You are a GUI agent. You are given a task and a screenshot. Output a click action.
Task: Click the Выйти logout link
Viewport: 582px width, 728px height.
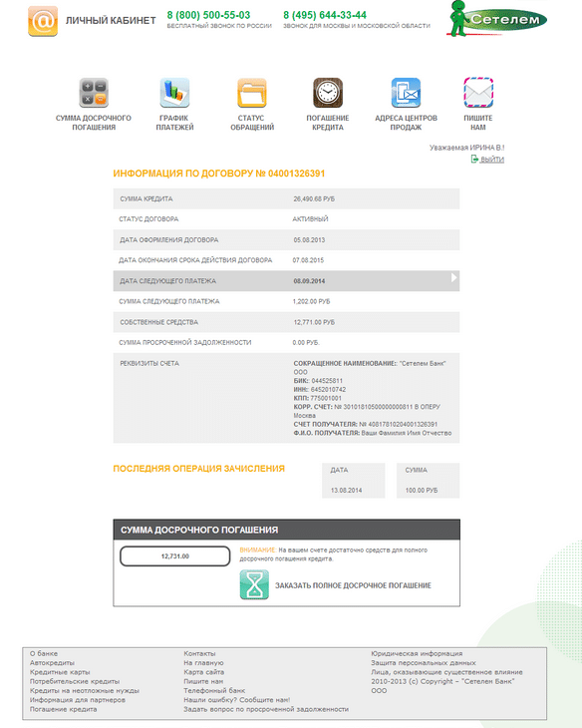click(492, 160)
